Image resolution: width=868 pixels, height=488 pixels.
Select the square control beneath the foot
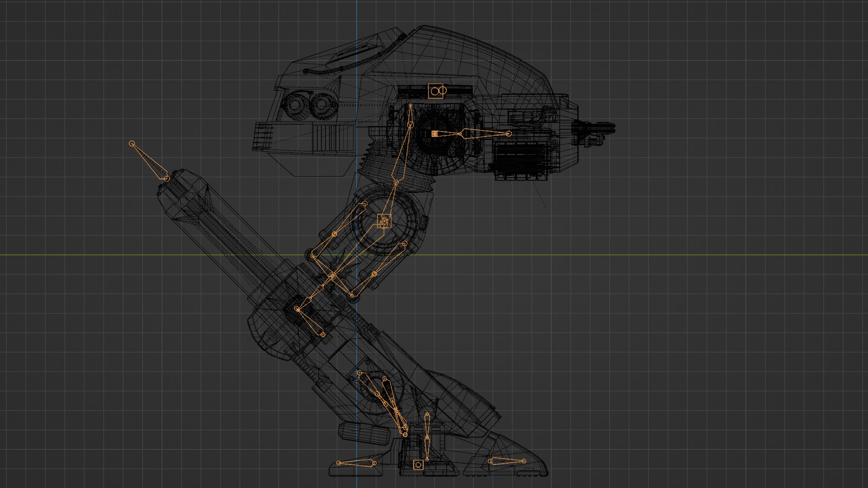(418, 465)
